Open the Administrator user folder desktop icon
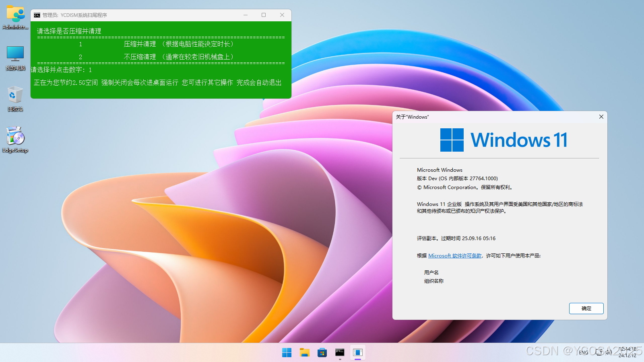 click(15, 17)
